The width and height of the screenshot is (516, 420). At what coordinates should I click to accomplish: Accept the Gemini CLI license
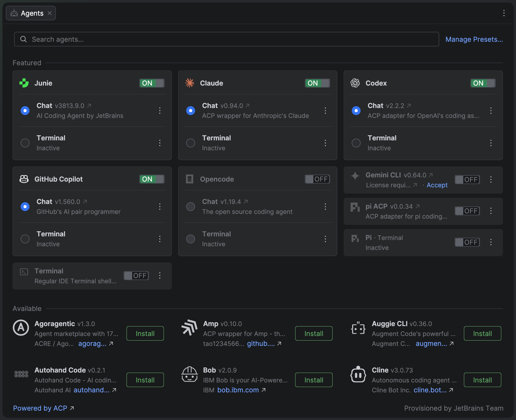coord(437,185)
